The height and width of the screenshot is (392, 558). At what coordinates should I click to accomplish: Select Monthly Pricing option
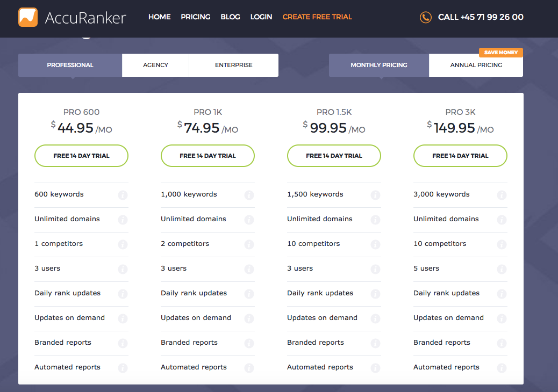click(x=379, y=65)
